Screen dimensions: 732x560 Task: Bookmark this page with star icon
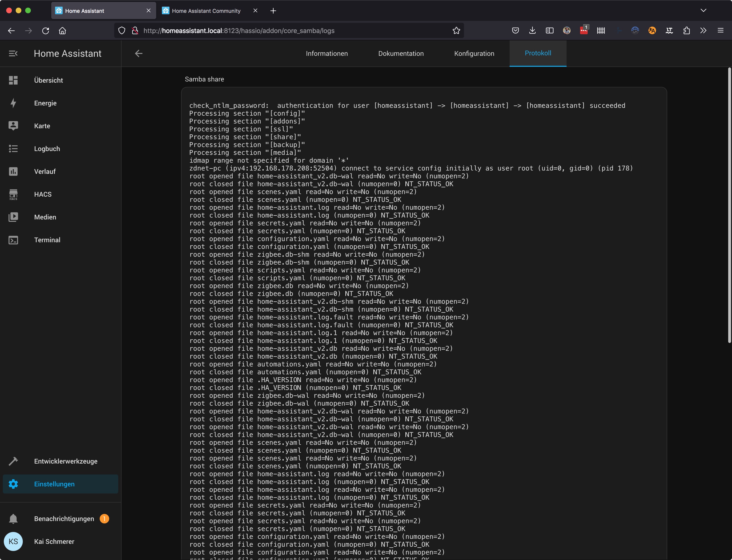click(456, 31)
